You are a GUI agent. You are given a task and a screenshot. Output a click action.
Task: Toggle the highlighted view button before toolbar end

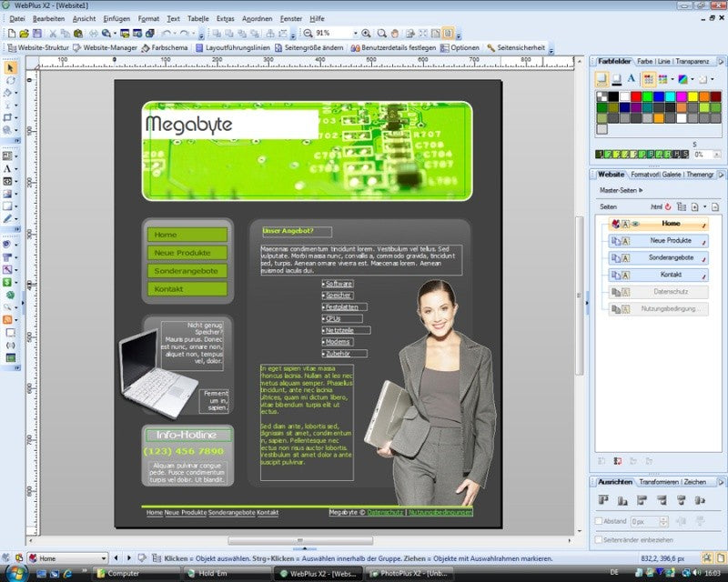448,34
